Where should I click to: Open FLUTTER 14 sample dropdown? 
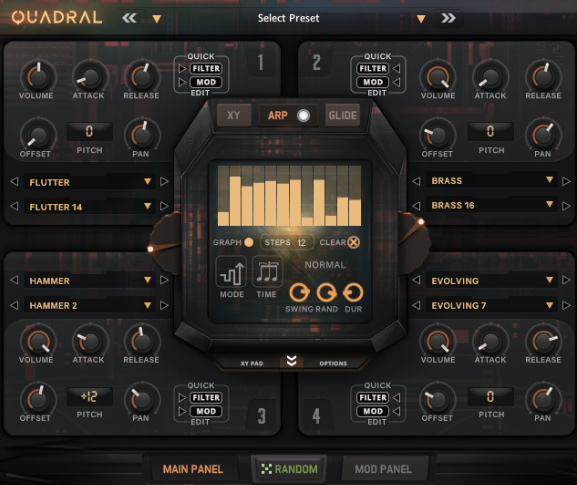tap(148, 206)
